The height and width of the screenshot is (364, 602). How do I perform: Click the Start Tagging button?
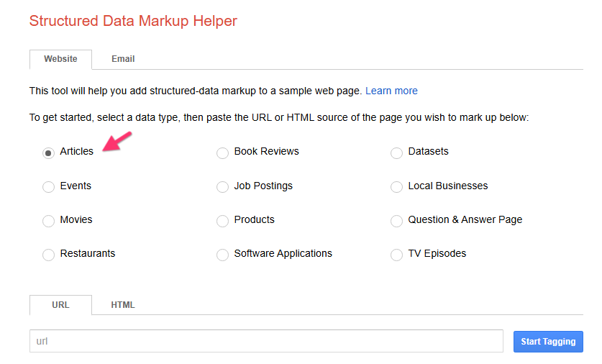[x=548, y=342]
